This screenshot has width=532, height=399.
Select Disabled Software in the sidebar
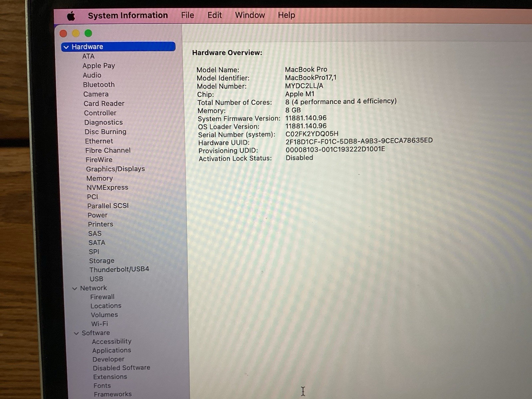[x=121, y=368]
